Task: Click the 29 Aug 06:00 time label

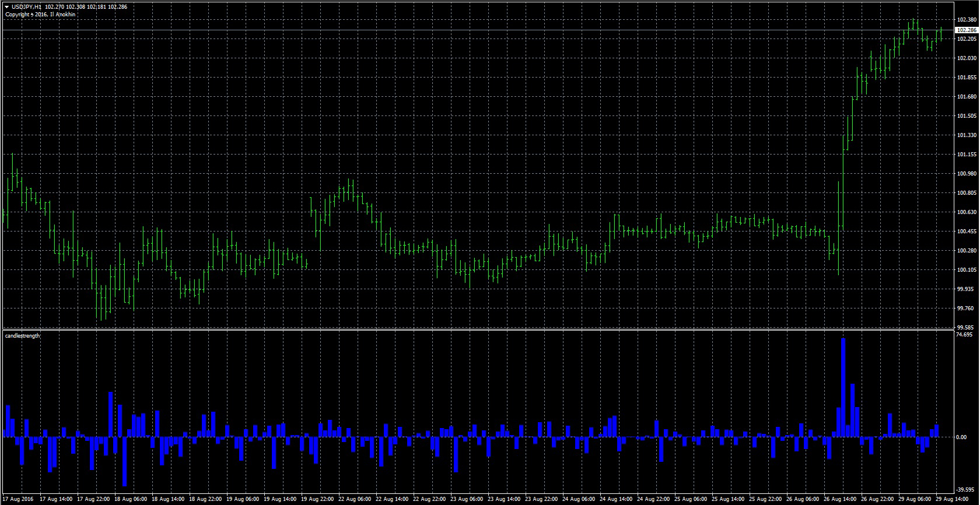Action: 915,499
